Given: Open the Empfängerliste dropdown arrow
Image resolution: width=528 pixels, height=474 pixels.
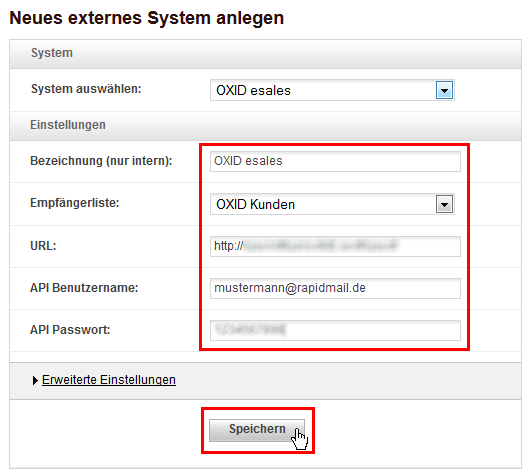Looking at the screenshot, I should click(444, 204).
